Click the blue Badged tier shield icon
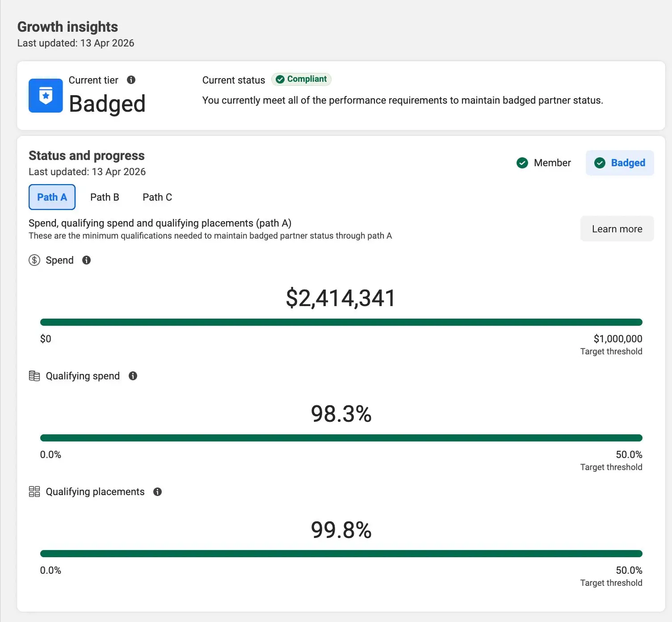 [46, 96]
